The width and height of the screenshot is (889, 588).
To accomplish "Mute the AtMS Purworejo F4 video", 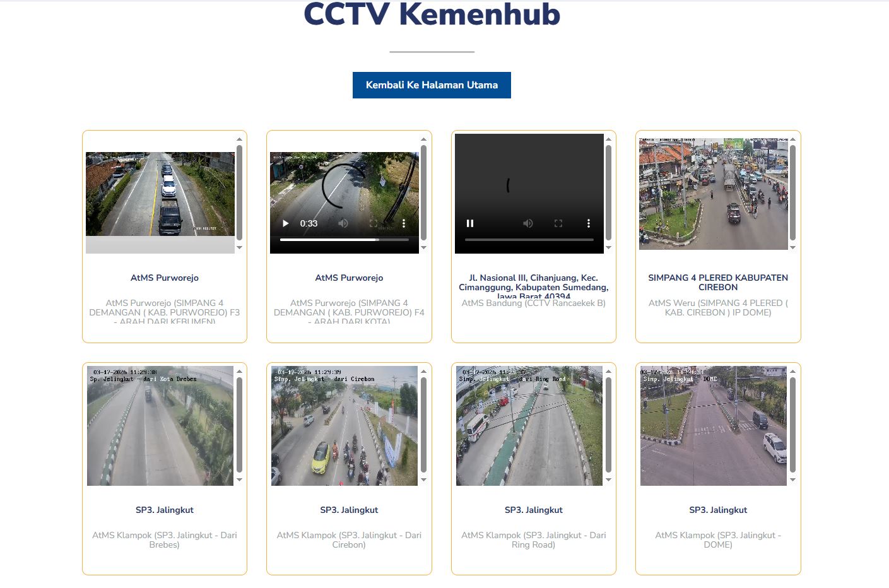I will [343, 223].
